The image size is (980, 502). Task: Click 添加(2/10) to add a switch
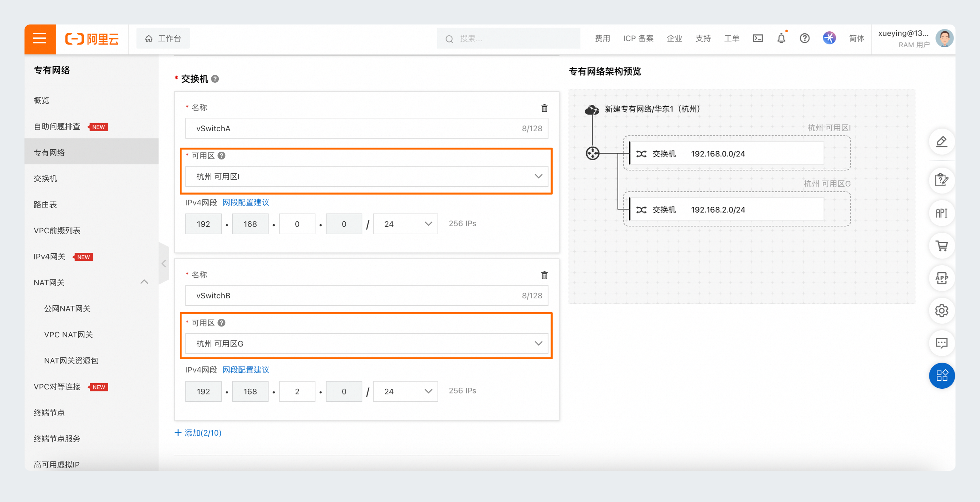click(198, 433)
